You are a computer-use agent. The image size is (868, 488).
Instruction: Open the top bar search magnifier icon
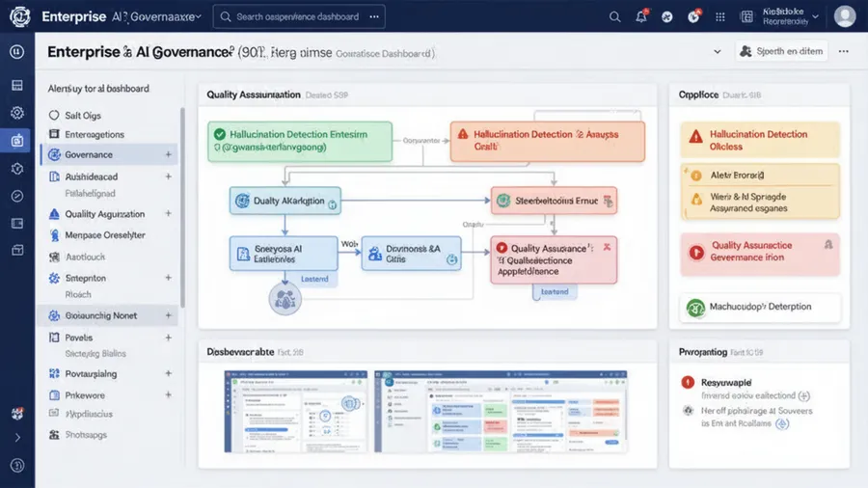[x=614, y=17]
